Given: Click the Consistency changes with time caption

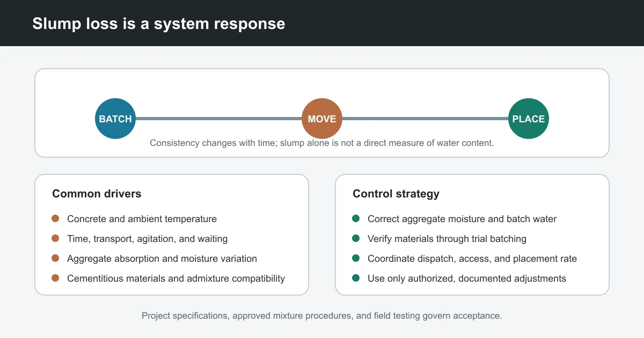Looking at the screenshot, I should (x=322, y=143).
